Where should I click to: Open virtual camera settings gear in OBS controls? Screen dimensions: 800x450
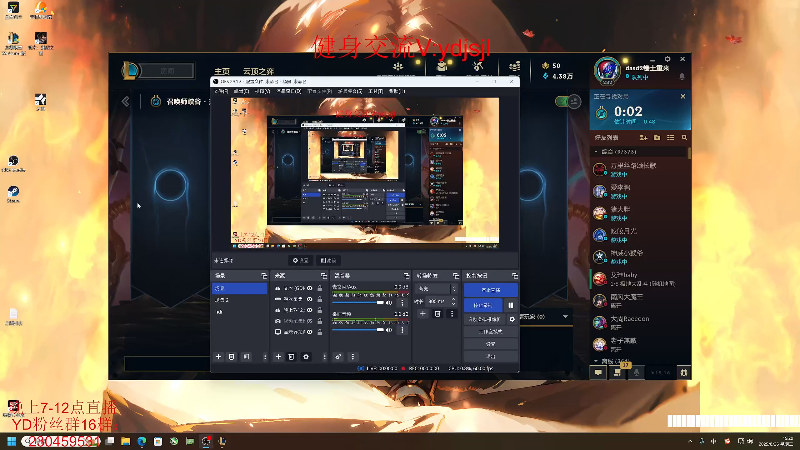click(512, 319)
